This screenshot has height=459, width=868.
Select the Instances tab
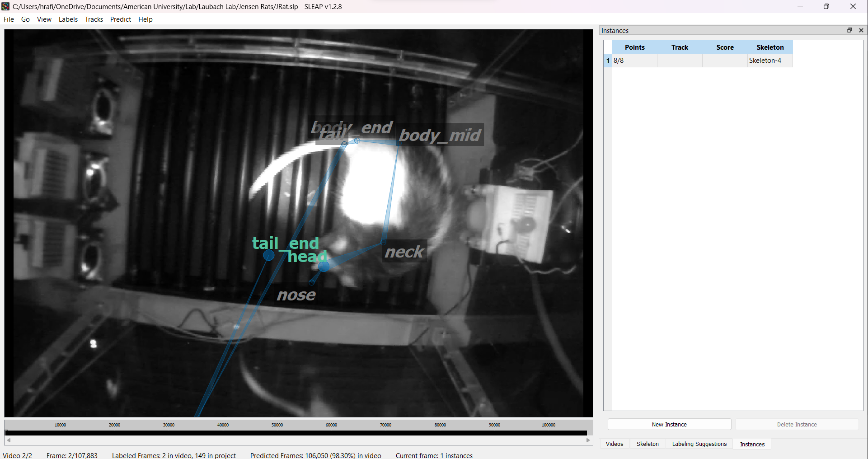click(x=752, y=444)
